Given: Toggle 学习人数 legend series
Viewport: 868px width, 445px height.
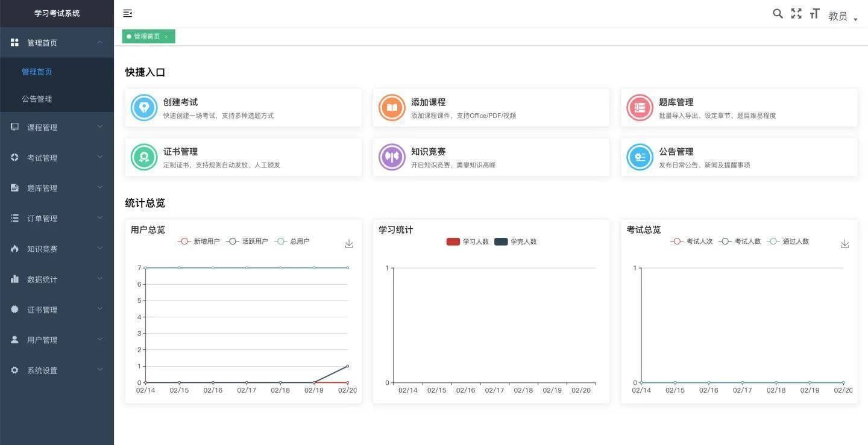Looking at the screenshot, I should (x=467, y=241).
